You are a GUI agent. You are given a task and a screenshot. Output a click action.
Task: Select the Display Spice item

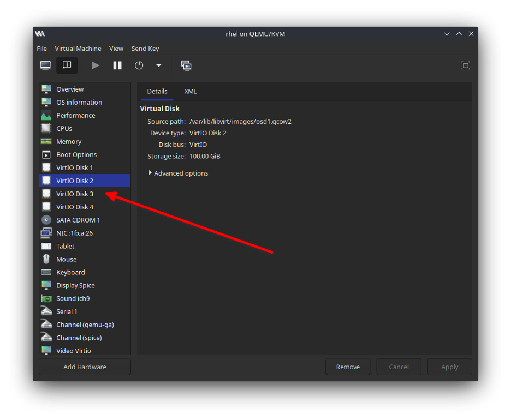pyautogui.click(x=75, y=285)
